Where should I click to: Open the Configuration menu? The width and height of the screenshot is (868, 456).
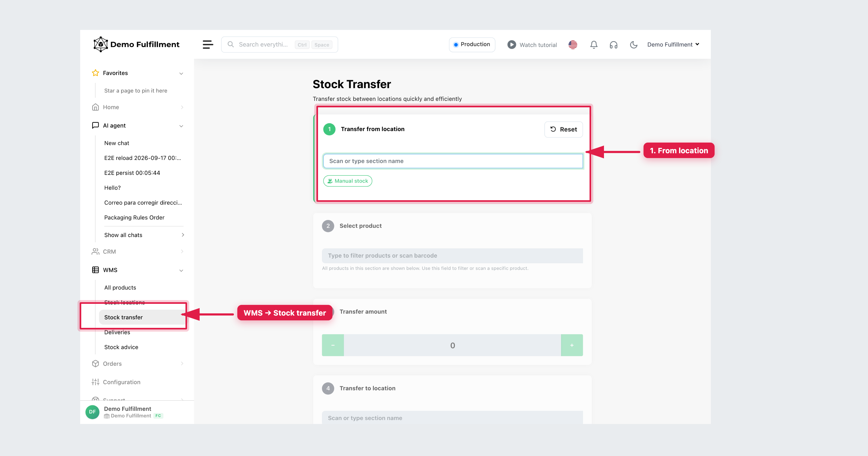tap(121, 382)
